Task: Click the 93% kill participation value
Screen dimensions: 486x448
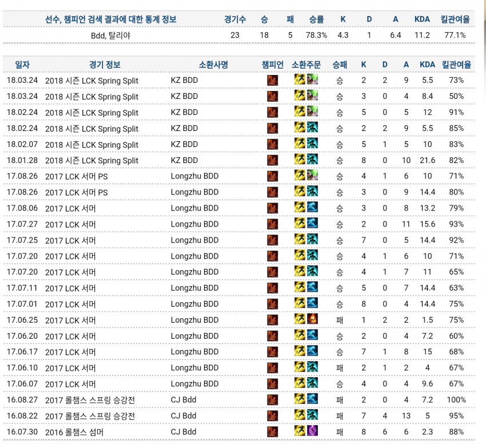Action: (x=456, y=224)
